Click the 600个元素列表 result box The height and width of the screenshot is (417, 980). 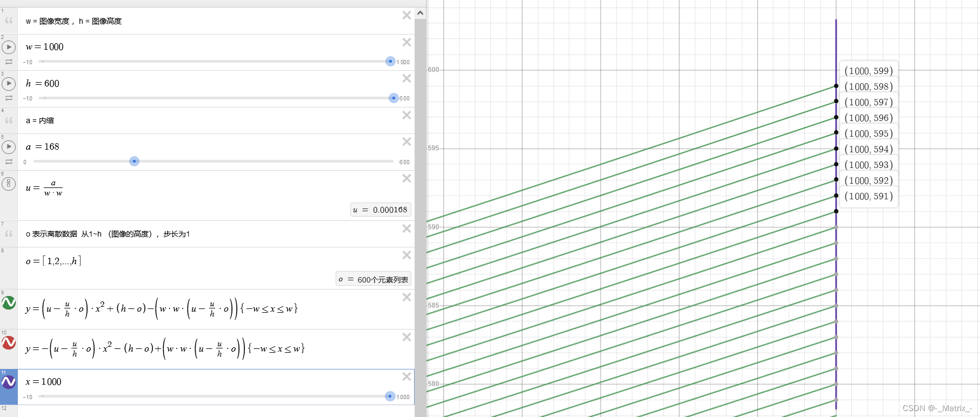point(374,279)
